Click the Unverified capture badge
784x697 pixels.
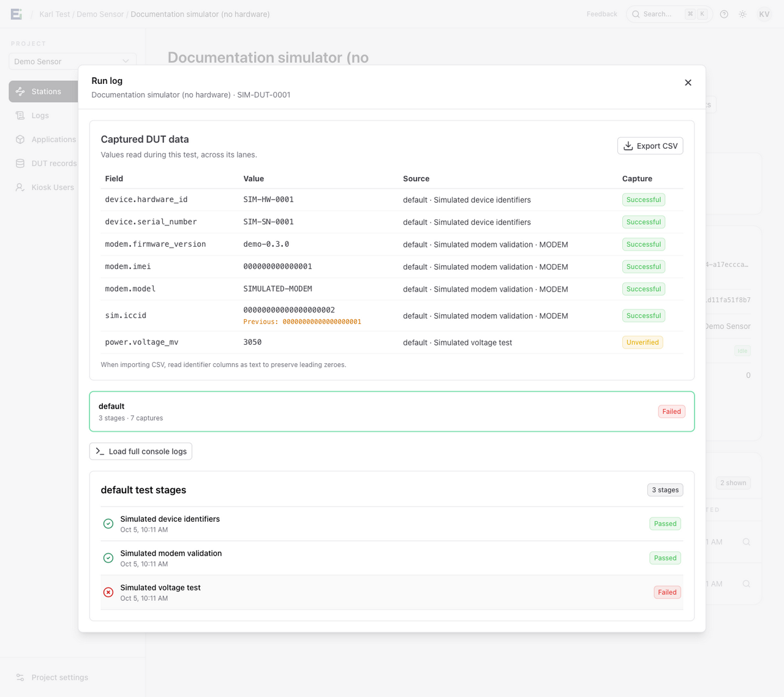[x=643, y=342]
